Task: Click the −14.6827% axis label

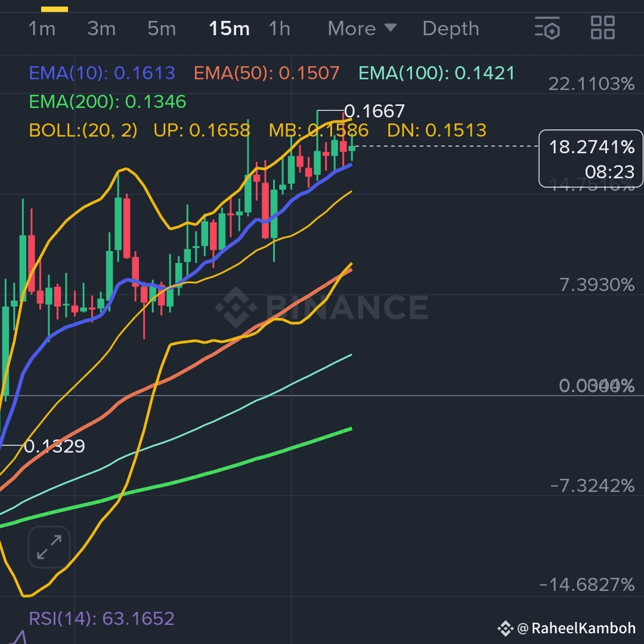Action: click(x=587, y=584)
